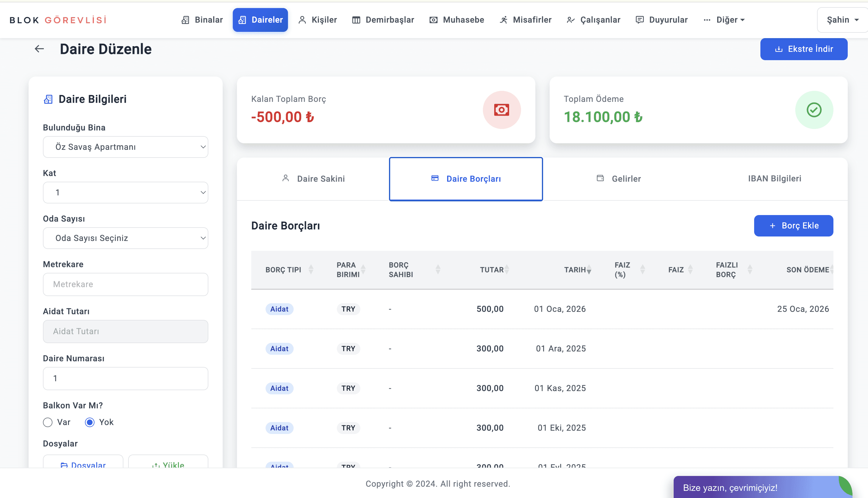Open the Gelirler tab

point(619,178)
